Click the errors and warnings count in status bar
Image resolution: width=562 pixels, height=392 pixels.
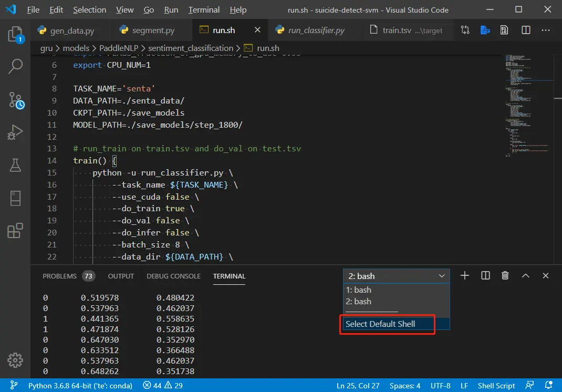[163, 386]
